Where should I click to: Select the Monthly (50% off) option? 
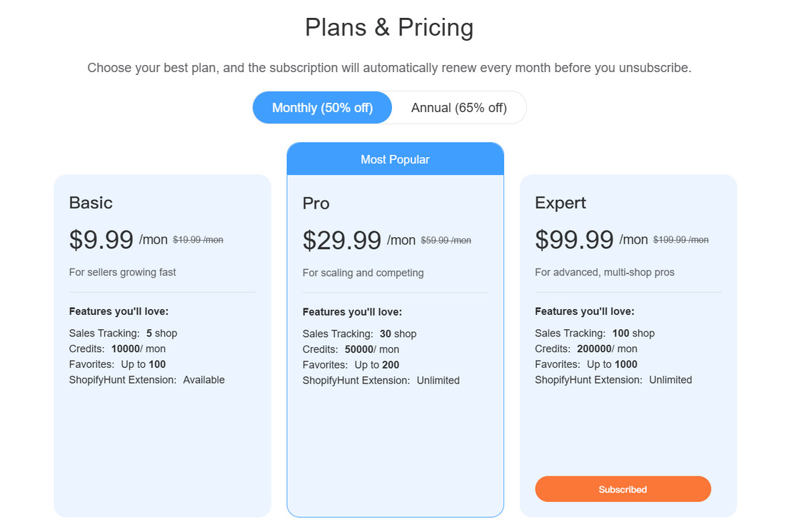[x=322, y=107]
